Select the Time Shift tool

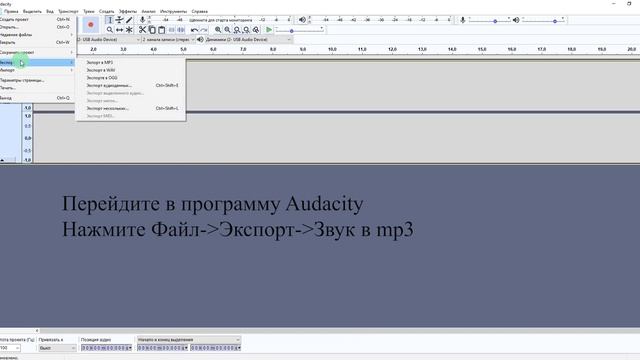pyautogui.click(x=119, y=30)
